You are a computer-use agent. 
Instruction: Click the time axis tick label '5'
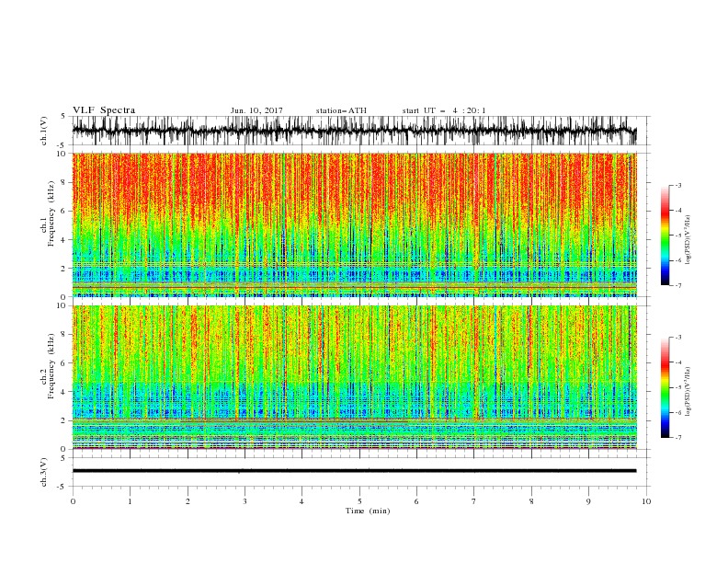coord(359,501)
